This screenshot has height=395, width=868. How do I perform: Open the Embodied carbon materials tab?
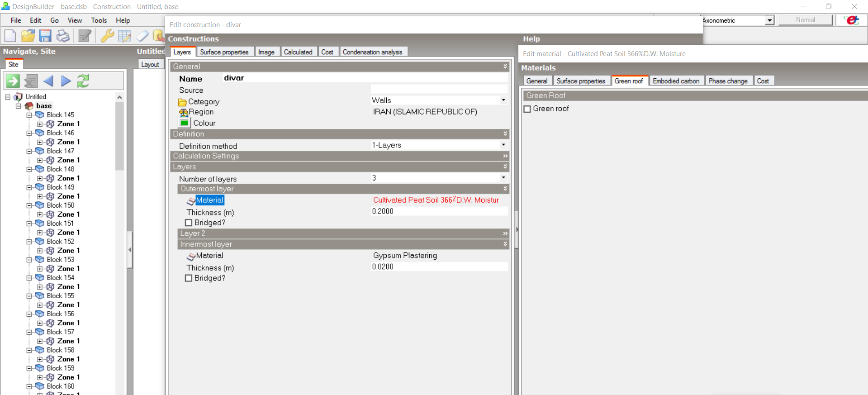(x=676, y=81)
